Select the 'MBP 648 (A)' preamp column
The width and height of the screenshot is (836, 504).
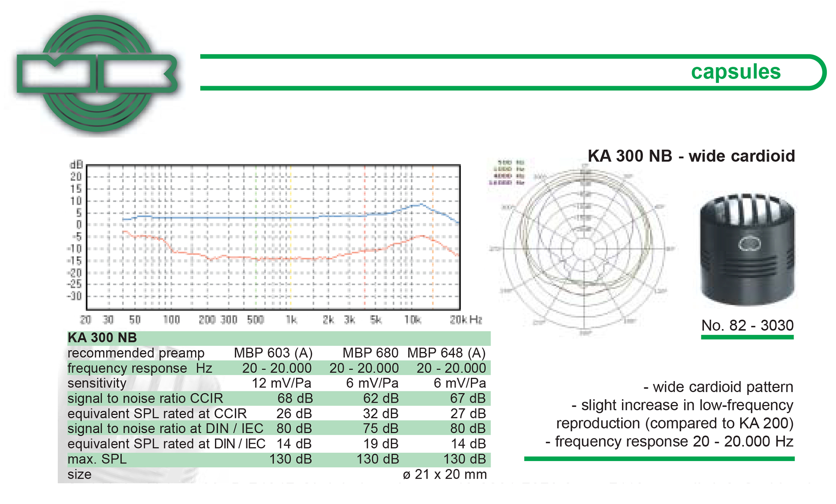tap(446, 353)
